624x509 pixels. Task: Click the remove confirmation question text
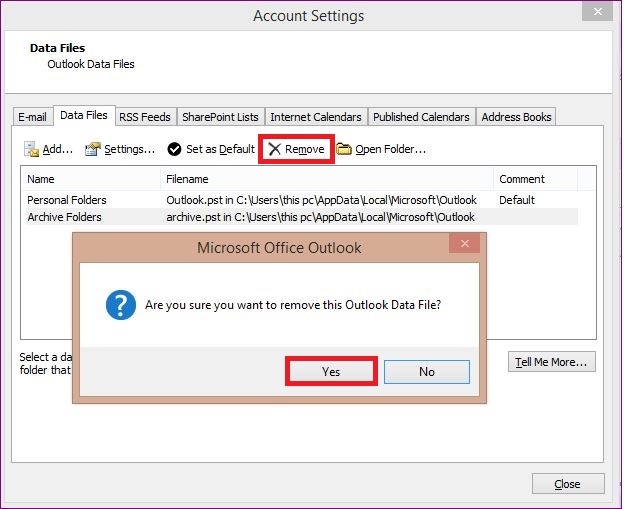tap(293, 305)
